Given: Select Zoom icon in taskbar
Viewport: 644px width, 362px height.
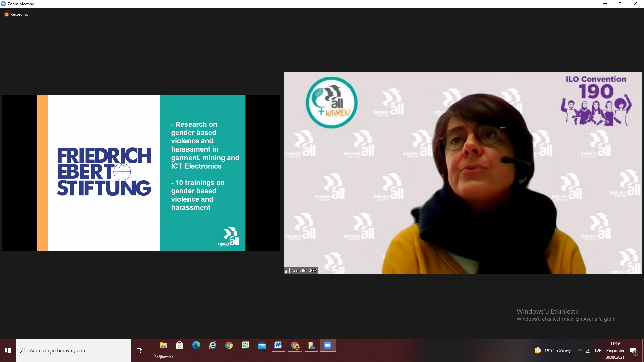Looking at the screenshot, I should pos(328,346).
